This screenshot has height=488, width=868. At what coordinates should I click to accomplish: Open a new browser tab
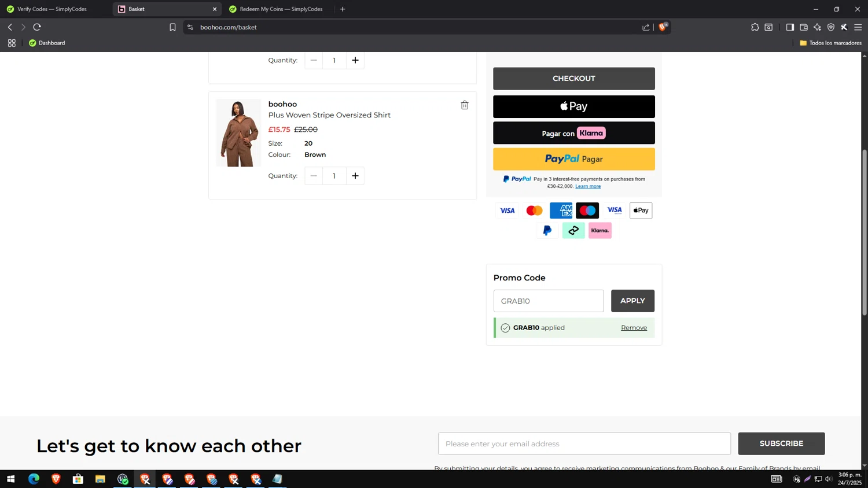(x=343, y=9)
